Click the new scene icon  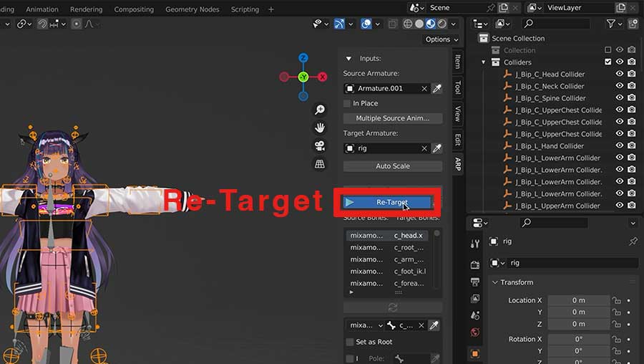[x=503, y=8]
